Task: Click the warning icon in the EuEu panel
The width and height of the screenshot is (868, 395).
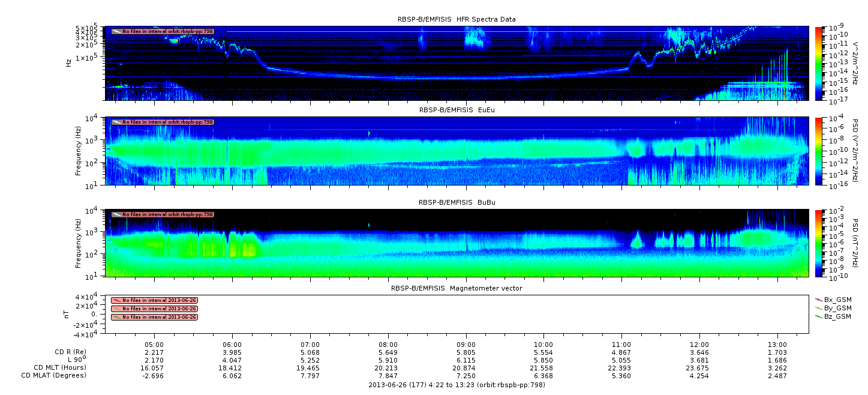Action: tap(116, 122)
